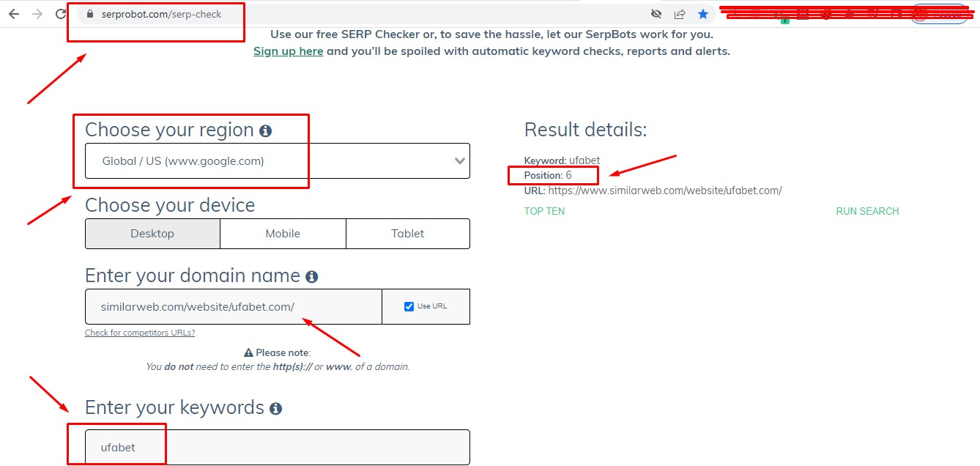Click the crossed-out eye icon in address bar
The image size is (980, 466).
coord(656,14)
